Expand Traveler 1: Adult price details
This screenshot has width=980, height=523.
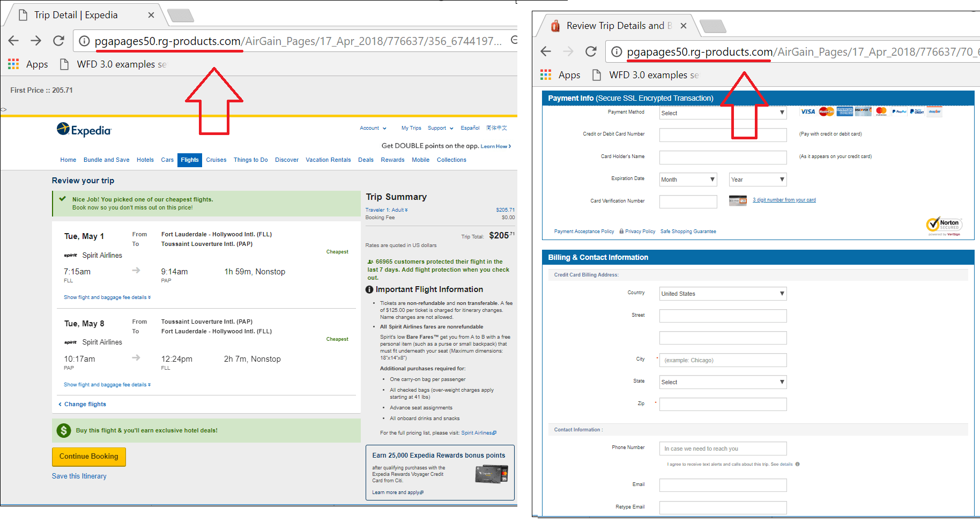click(x=387, y=210)
